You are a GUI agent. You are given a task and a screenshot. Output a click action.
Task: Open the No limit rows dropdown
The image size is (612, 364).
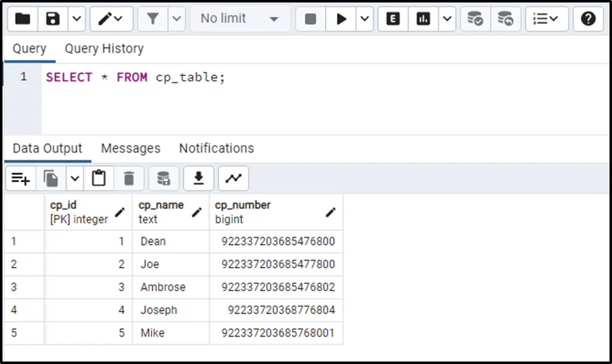coord(239,19)
